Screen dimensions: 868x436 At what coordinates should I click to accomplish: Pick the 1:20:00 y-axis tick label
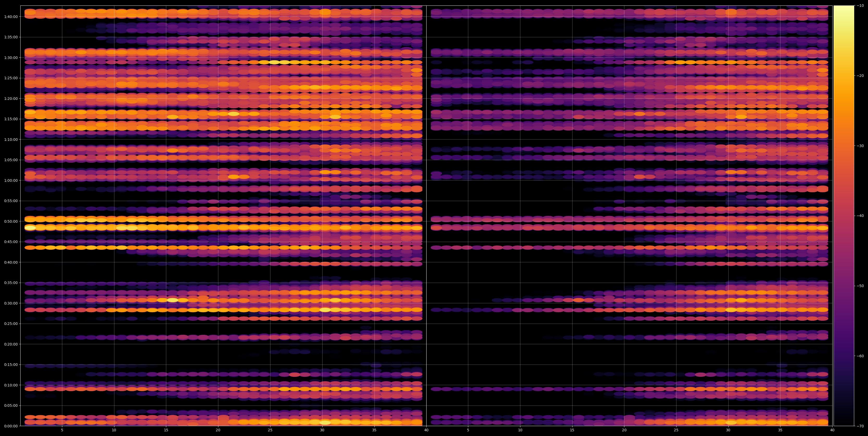click(x=11, y=99)
